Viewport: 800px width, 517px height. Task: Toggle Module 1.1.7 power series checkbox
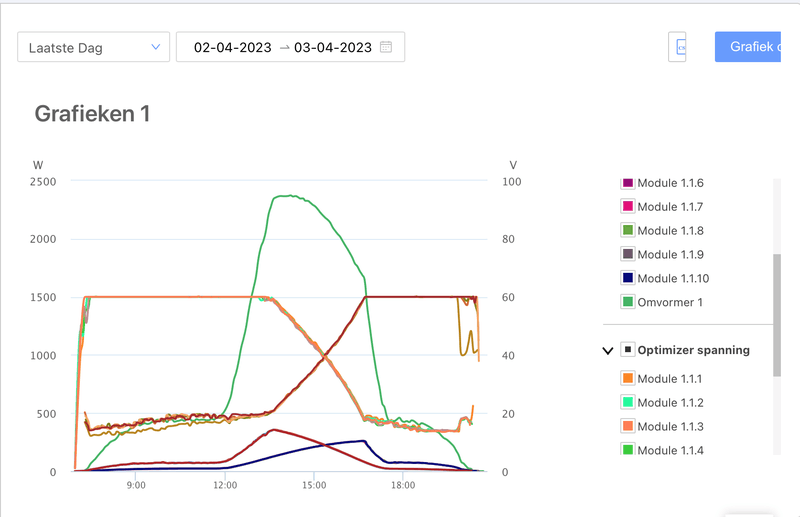tap(628, 207)
